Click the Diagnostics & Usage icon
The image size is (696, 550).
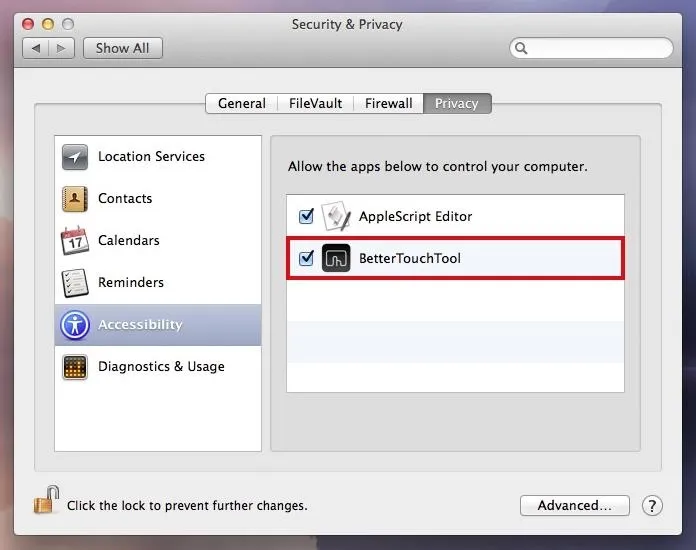point(75,367)
